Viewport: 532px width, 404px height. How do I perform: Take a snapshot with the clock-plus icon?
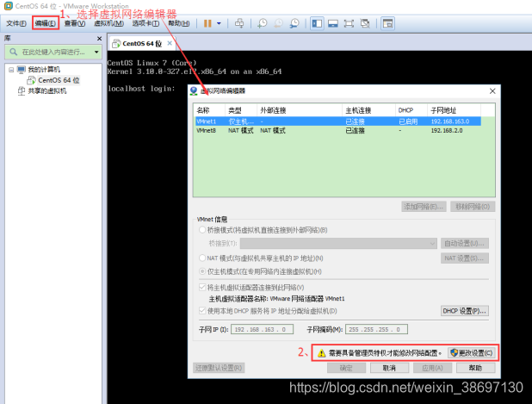(x=263, y=23)
